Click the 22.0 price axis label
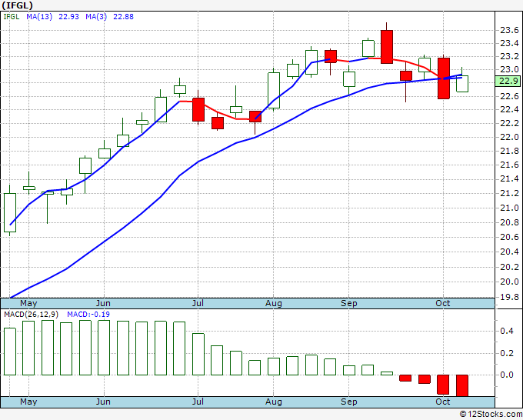Viewport: 523px width, 420px height. click(509, 137)
